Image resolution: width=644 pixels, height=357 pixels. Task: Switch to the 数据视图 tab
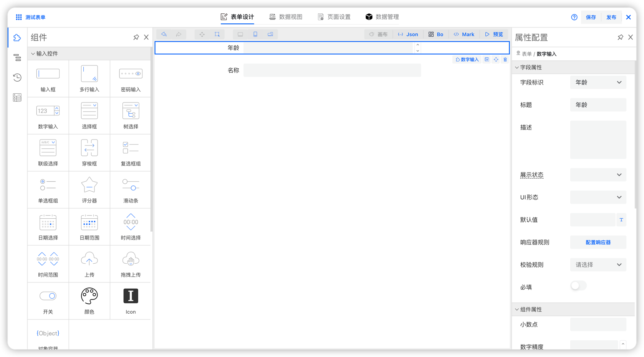286,17
